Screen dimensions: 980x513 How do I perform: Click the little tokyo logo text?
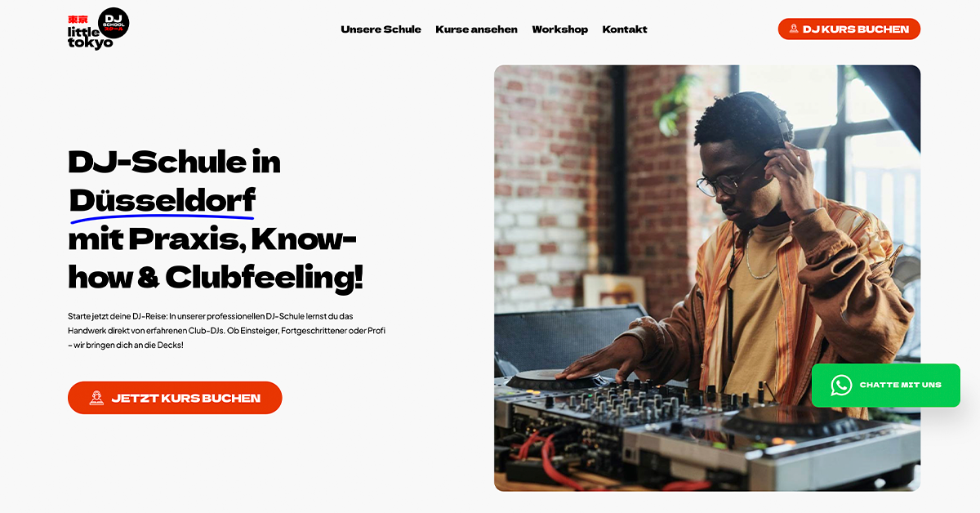click(90, 37)
